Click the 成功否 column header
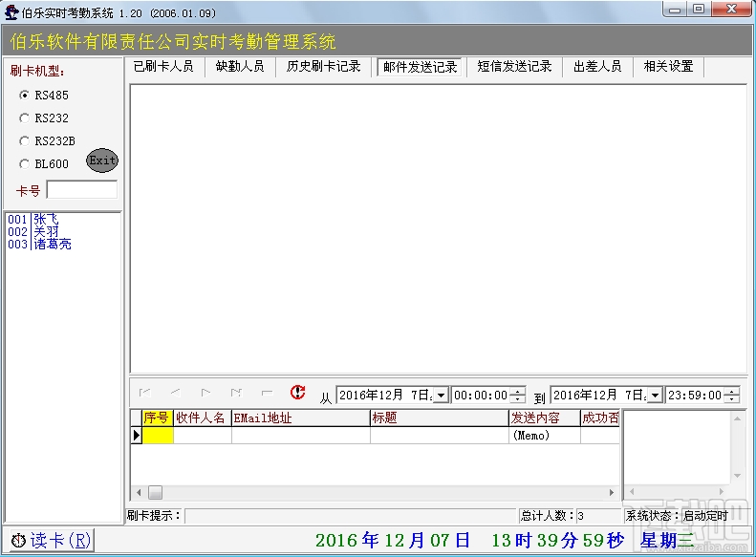The height and width of the screenshot is (557, 756). pos(600,418)
